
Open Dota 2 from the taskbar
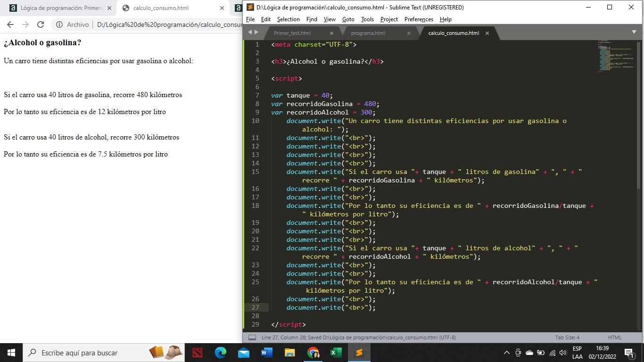coord(198,353)
